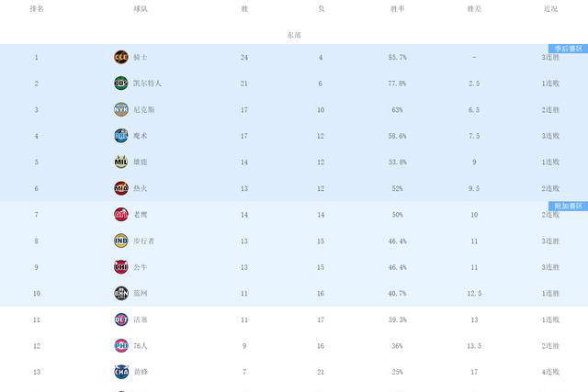The height and width of the screenshot is (392, 588).
Task: Click the 胜率 column header
Action: pyautogui.click(x=397, y=8)
